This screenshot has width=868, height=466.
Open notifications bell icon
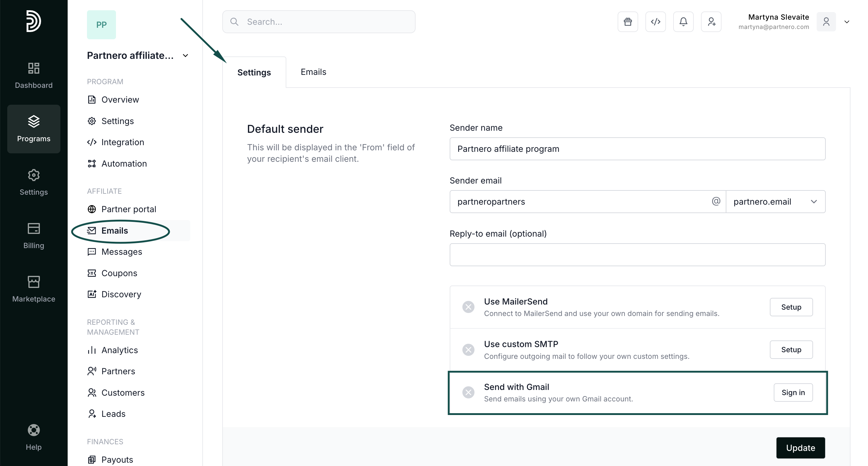pos(683,22)
